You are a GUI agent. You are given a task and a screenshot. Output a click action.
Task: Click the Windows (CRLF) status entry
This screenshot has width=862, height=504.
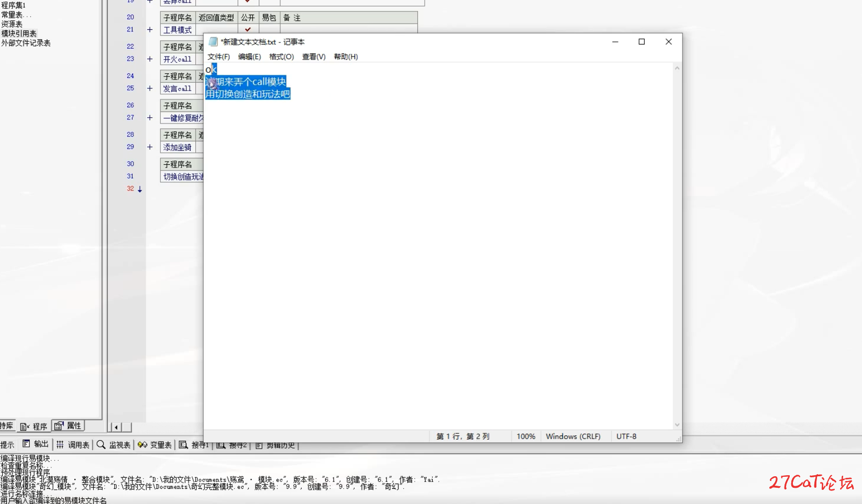point(573,436)
